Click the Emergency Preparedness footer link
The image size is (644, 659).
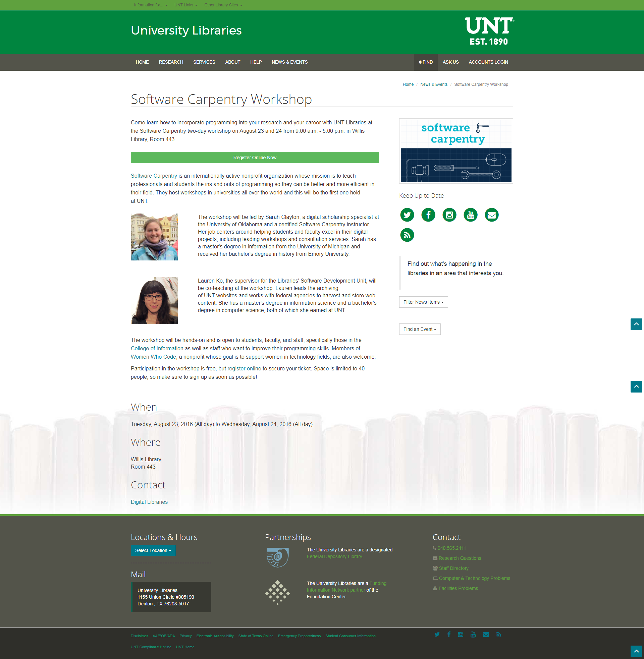click(x=299, y=636)
